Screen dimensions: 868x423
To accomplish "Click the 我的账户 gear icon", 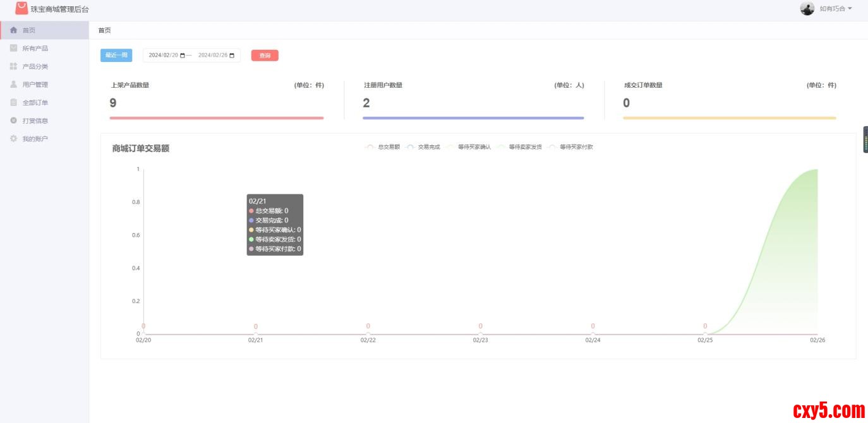I will (x=13, y=139).
